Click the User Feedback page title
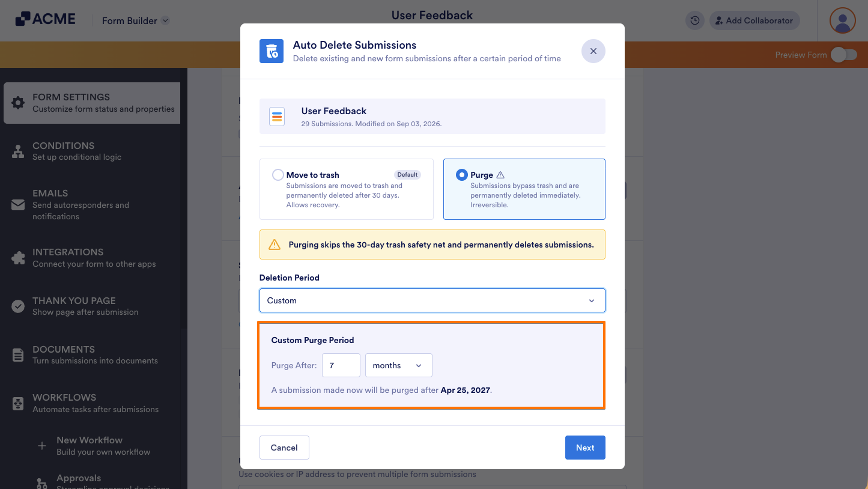The height and width of the screenshot is (489, 868). coord(432,15)
